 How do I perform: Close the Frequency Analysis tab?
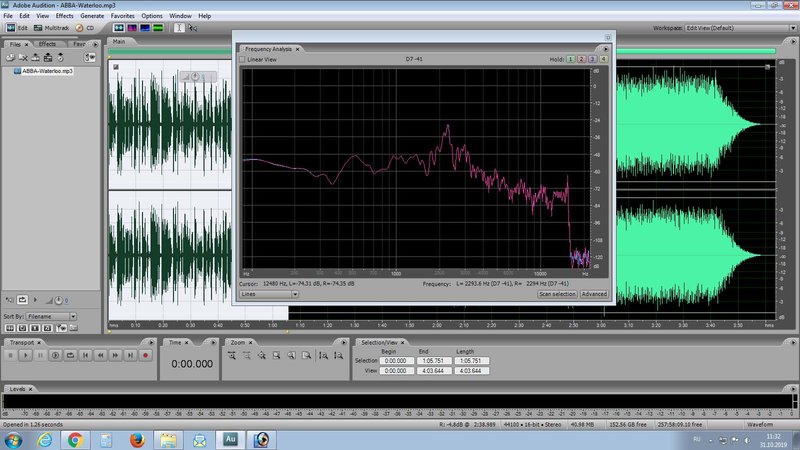tap(297, 49)
